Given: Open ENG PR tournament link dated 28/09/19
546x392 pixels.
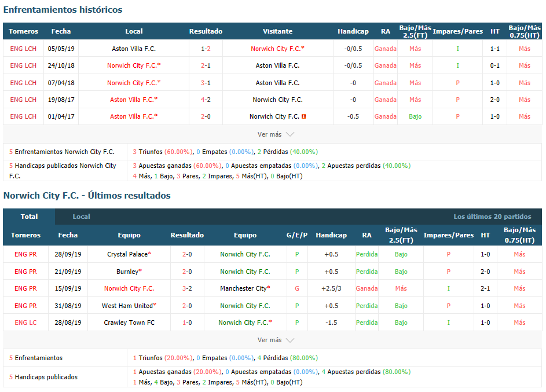Looking at the screenshot, I should pyautogui.click(x=25, y=255).
